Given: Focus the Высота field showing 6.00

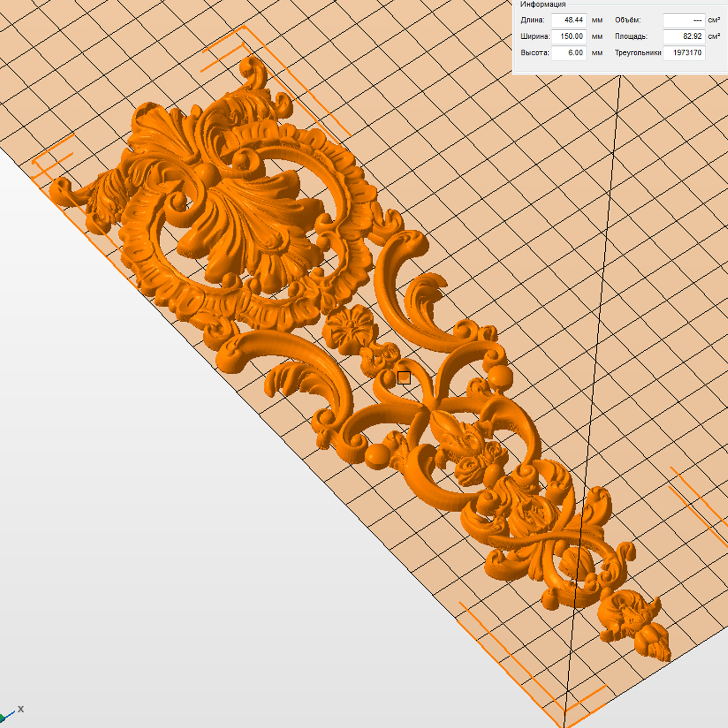Looking at the screenshot, I should click(568, 53).
